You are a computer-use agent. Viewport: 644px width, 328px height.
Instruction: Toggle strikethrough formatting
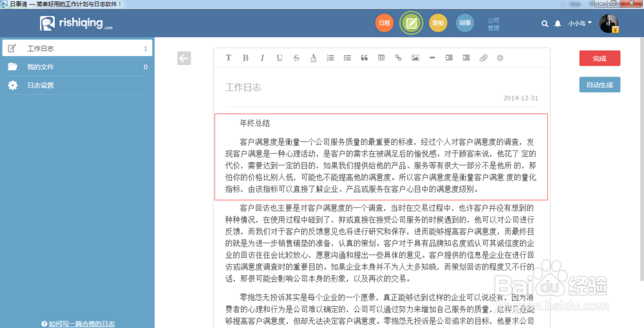tap(296, 58)
